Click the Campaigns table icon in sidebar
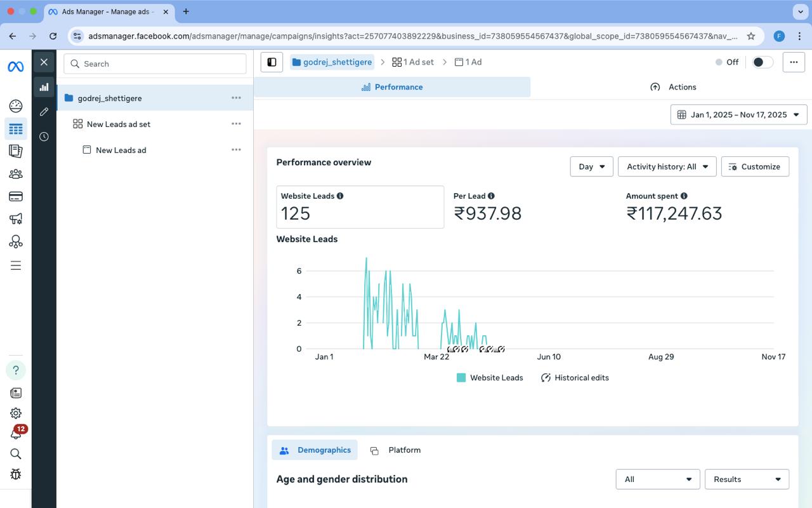The width and height of the screenshot is (812, 508). pos(16,129)
